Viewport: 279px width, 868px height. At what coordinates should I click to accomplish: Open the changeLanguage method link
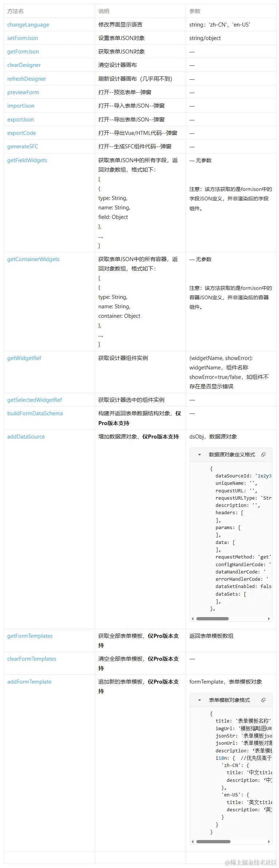tap(28, 25)
